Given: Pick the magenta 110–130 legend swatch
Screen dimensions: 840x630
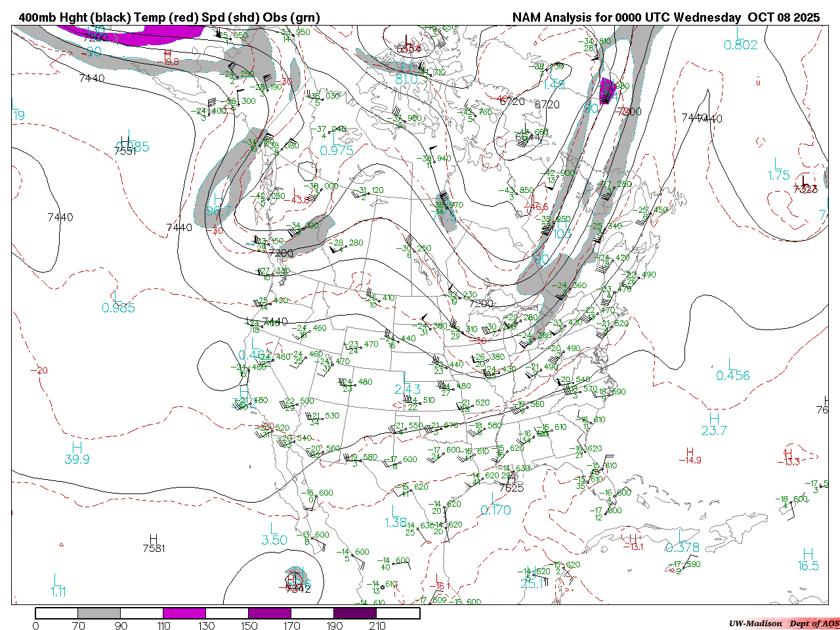Looking at the screenshot, I should tap(184, 613).
